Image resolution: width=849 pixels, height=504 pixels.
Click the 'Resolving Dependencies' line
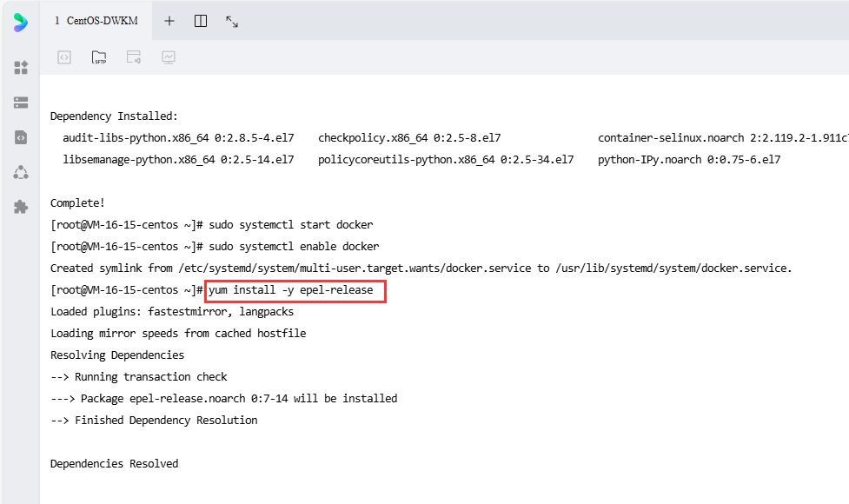pos(117,355)
